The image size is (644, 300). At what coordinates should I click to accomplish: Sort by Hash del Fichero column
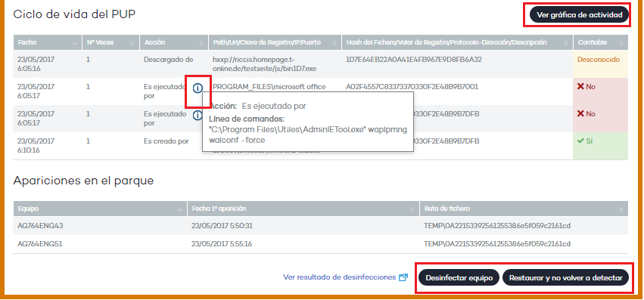pos(458,42)
